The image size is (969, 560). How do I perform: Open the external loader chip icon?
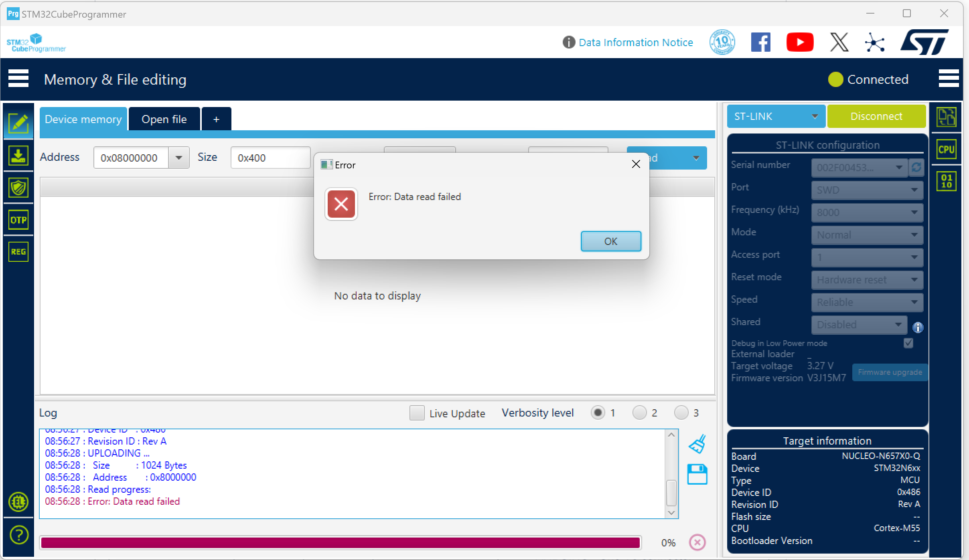pyautogui.click(x=18, y=502)
